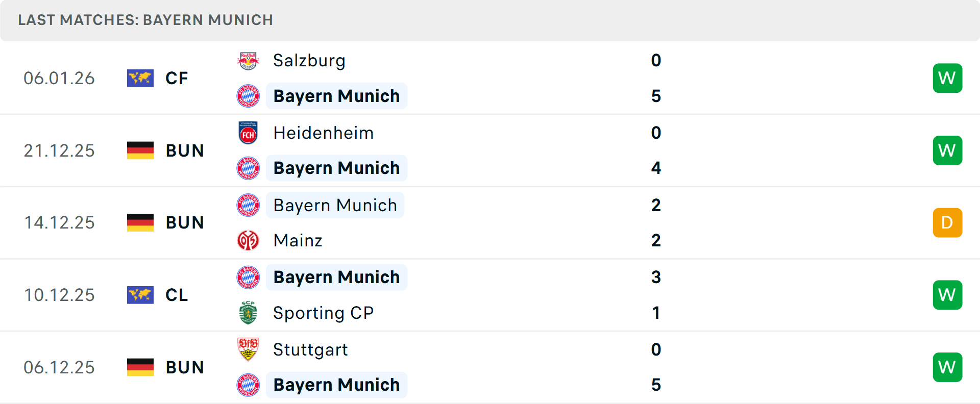Click the Mainz 05 club crest

248,240
